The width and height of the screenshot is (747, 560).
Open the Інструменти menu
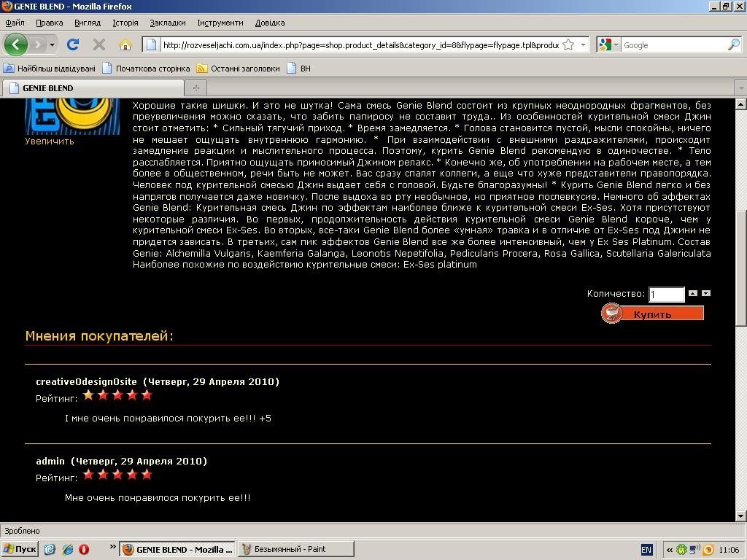click(220, 23)
